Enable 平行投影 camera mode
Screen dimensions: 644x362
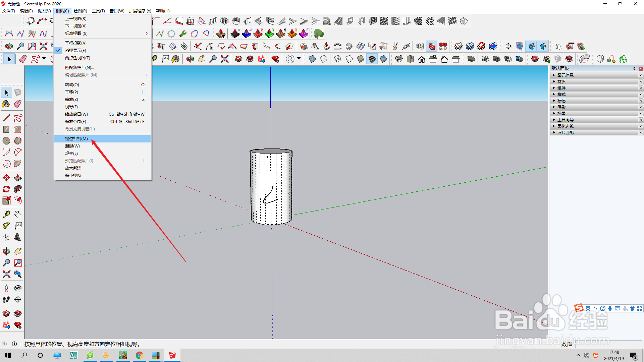tap(76, 43)
